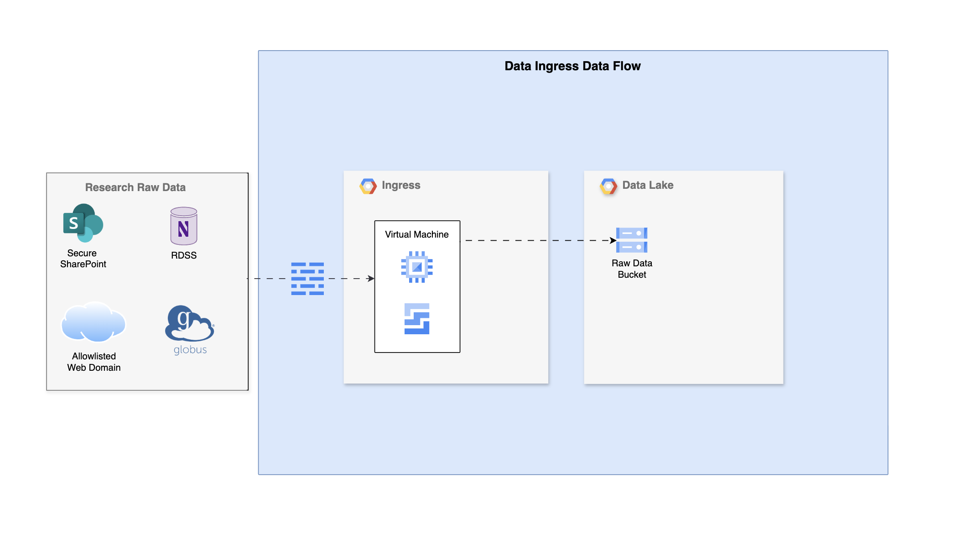966x560 pixels.
Task: Click the Secure SharePoint icon
Action: (x=83, y=223)
